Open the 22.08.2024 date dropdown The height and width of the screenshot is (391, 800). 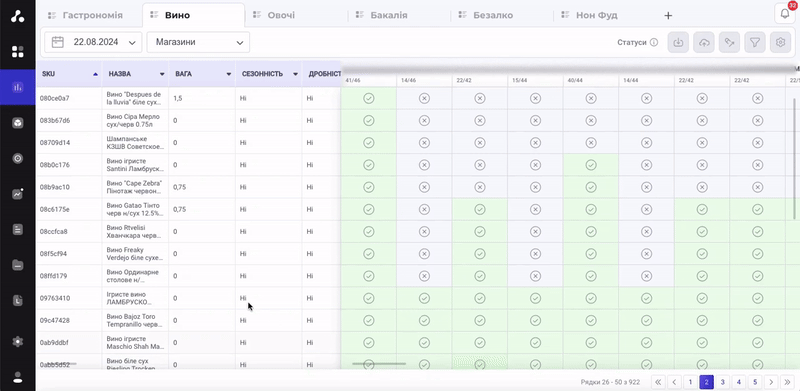point(93,42)
